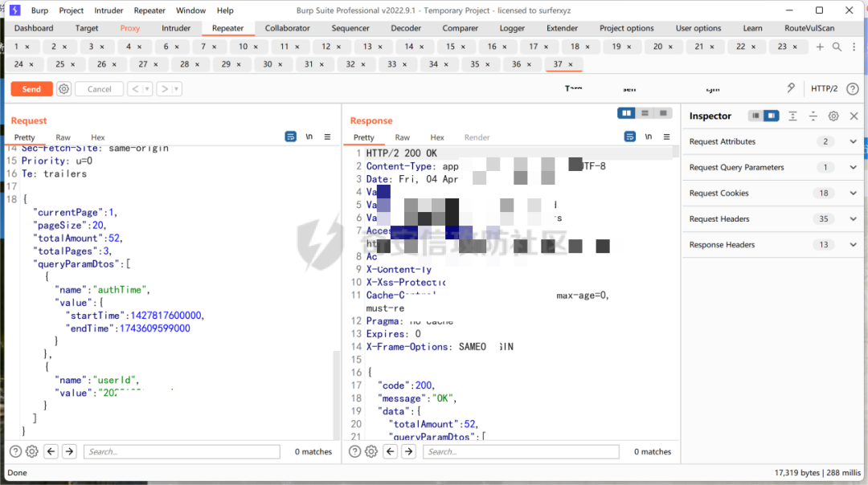Image resolution: width=868 pixels, height=485 pixels.
Task: Open the Burp menu
Action: pos(39,10)
